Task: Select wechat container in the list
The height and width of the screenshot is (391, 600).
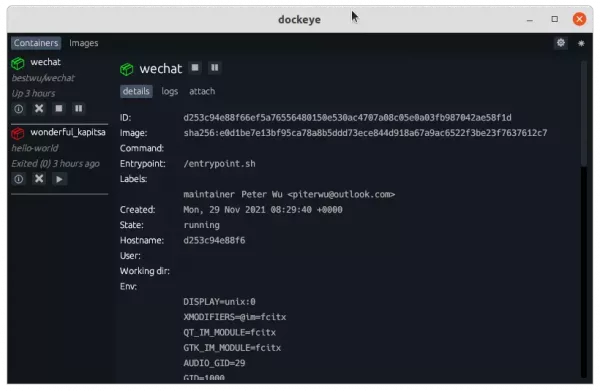Action: pyautogui.click(x=45, y=62)
